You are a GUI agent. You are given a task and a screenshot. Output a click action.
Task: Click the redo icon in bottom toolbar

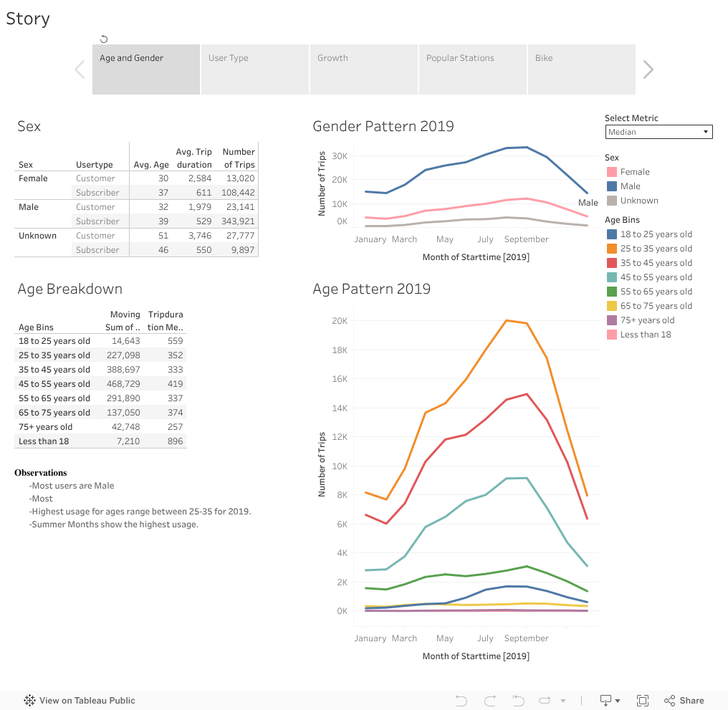click(490, 701)
